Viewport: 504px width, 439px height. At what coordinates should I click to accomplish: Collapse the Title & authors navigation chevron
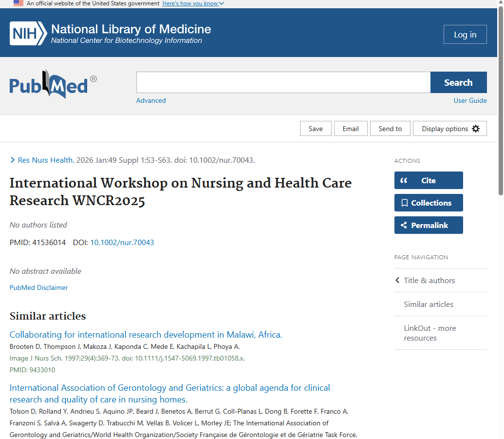point(397,280)
